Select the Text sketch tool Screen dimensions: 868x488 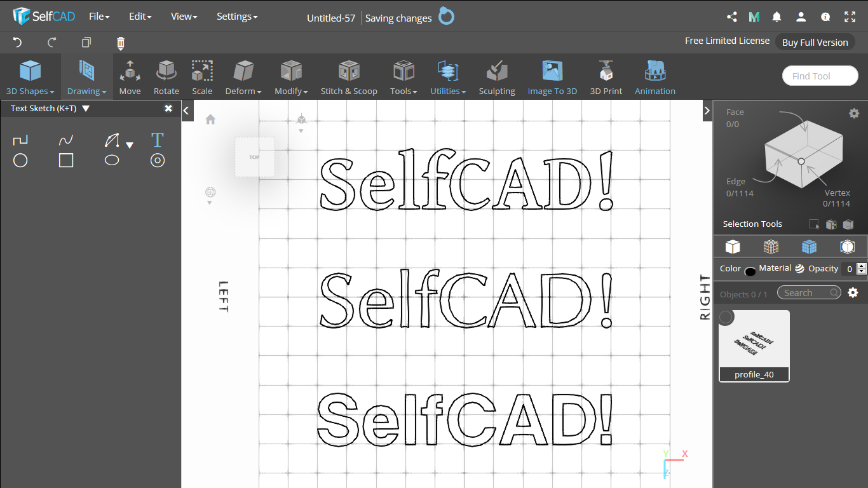[x=158, y=140]
